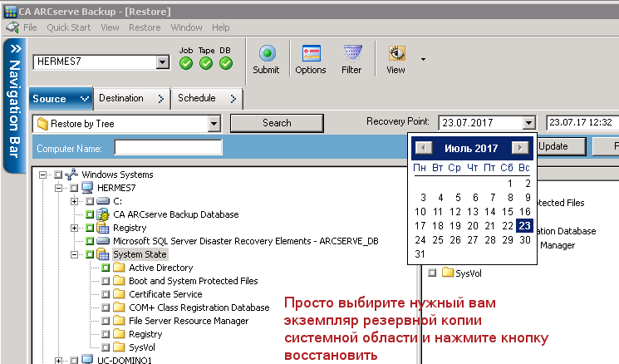Image resolution: width=619 pixels, height=364 pixels.
Task: Select the Source tab
Action: (61, 98)
